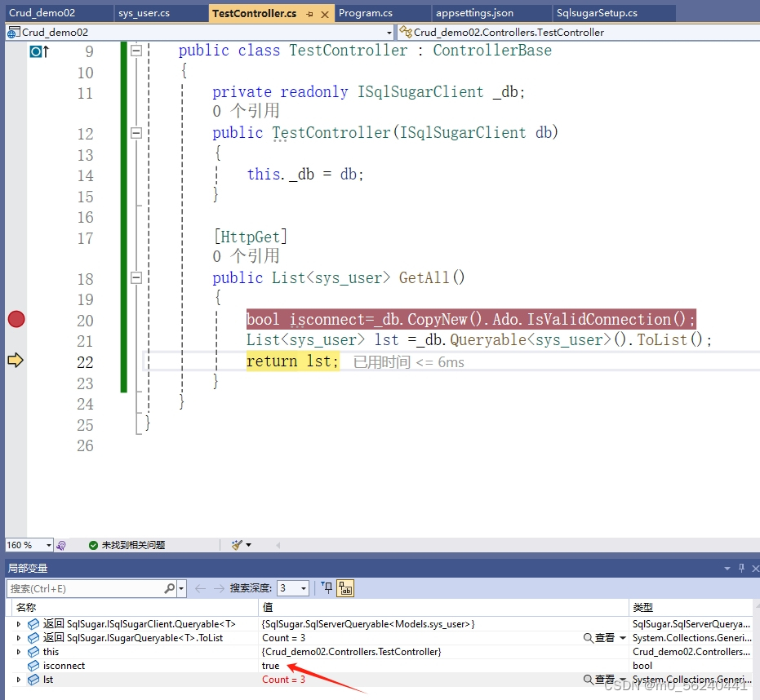Expand the 'this' variable row
This screenshot has height=700, width=760.
tap(19, 652)
